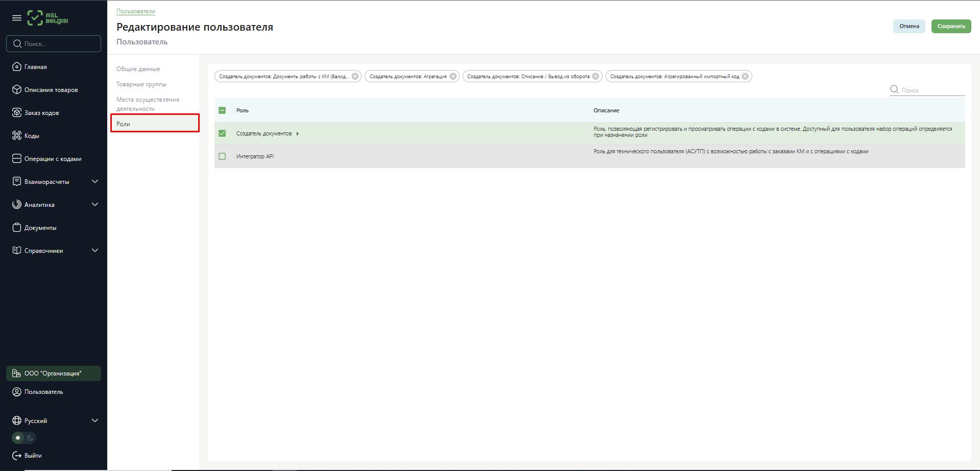Click the Отмена button
This screenshot has width=980, height=471.
coord(909,26)
